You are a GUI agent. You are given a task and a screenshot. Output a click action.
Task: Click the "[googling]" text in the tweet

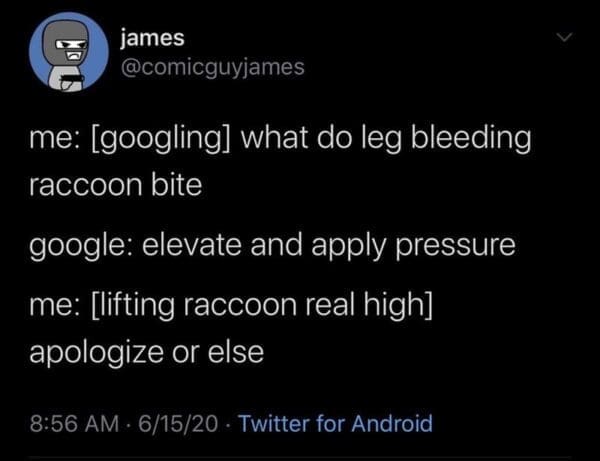pos(162,140)
